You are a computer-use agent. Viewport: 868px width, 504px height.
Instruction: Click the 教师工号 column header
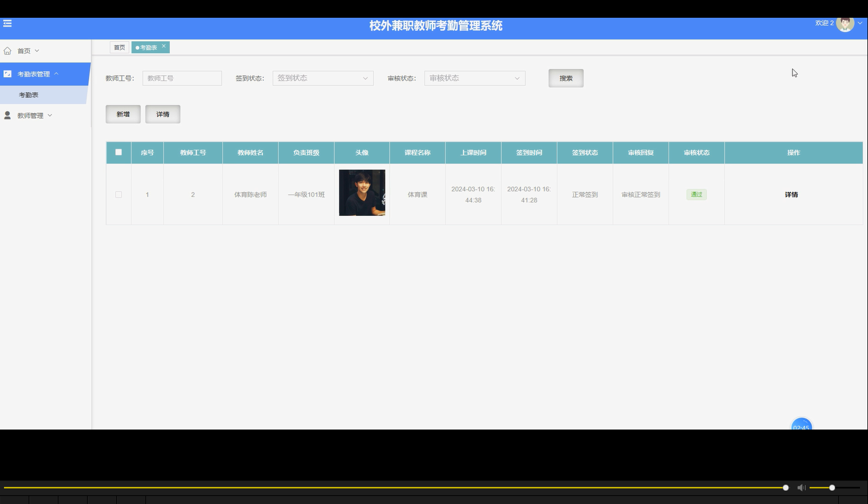193,153
